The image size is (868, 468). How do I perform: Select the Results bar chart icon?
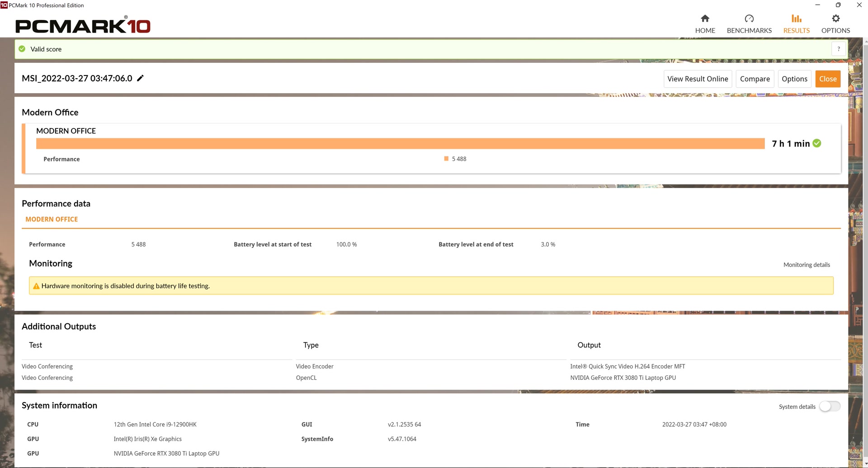(x=796, y=19)
